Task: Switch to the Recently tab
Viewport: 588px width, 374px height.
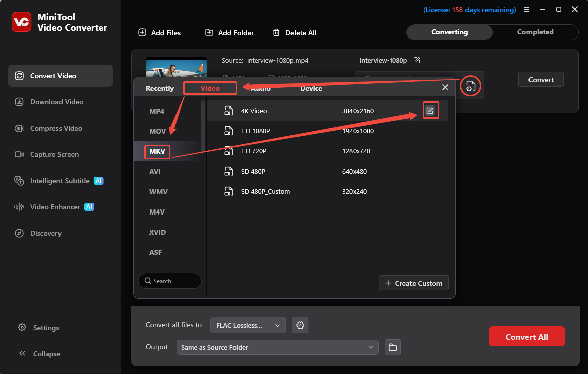Action: point(160,89)
